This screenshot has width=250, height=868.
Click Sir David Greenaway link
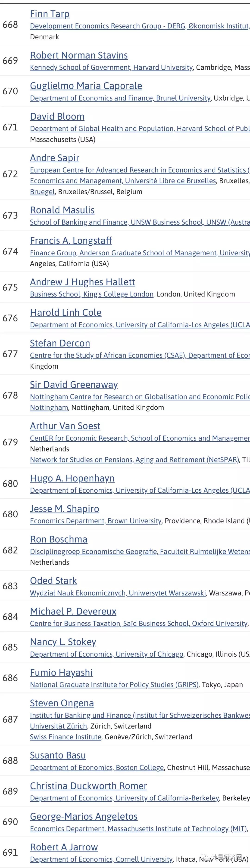pyautogui.click(x=74, y=385)
